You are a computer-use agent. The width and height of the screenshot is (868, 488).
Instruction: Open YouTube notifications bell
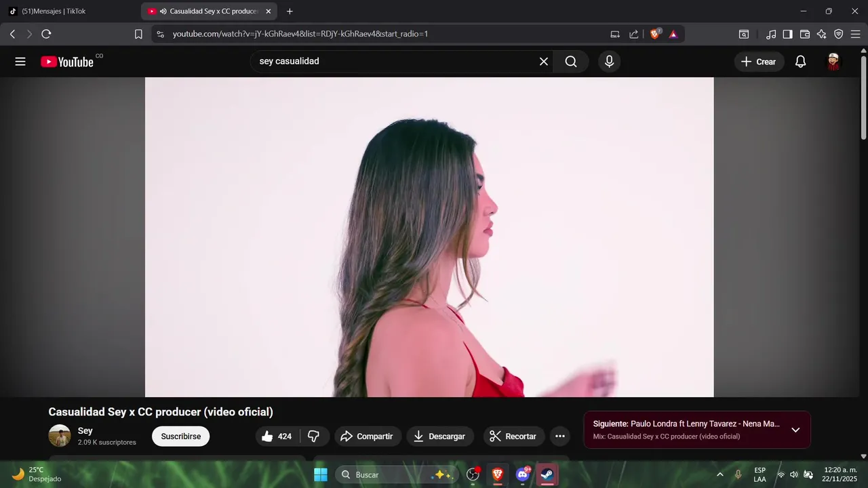pos(800,62)
